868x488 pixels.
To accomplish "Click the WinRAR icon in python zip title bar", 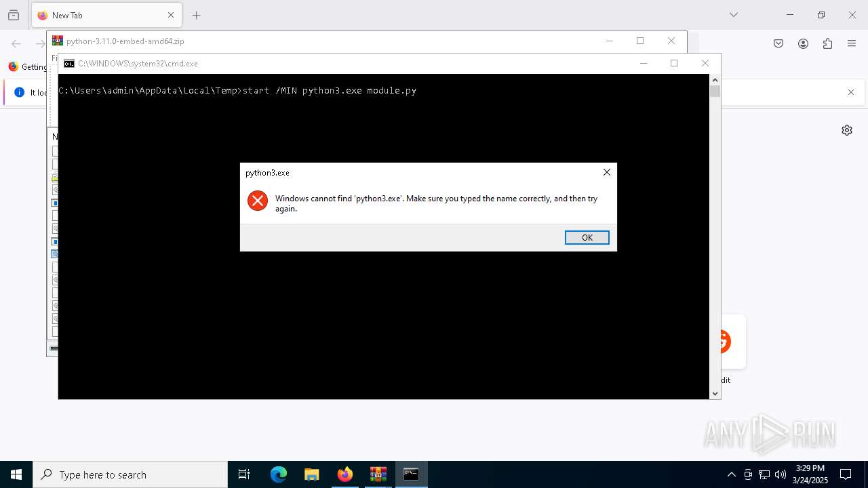I will 58,41.
